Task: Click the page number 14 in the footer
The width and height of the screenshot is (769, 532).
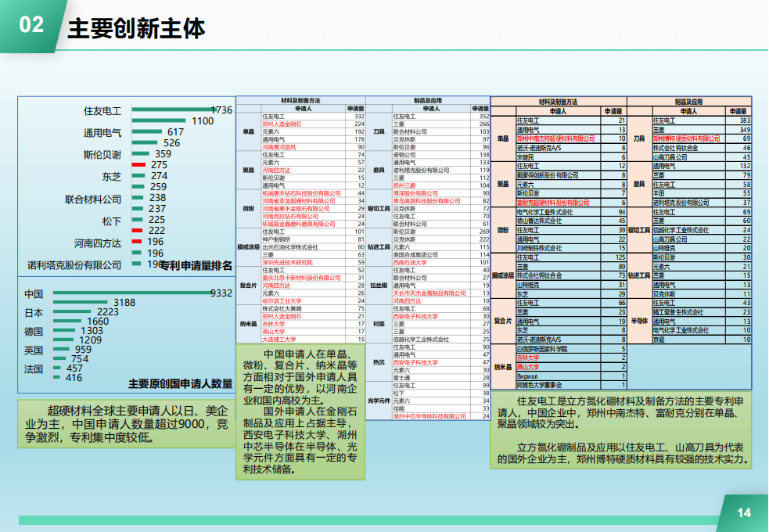Action: (744, 512)
